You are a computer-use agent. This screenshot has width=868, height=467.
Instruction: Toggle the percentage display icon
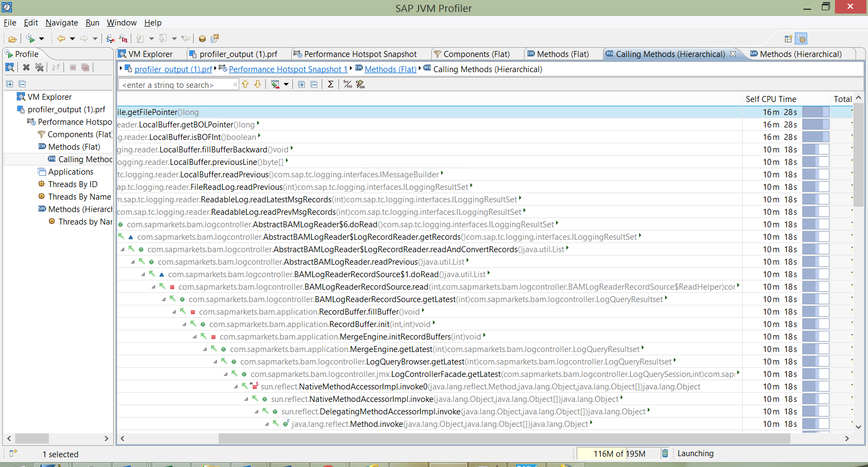tap(348, 84)
